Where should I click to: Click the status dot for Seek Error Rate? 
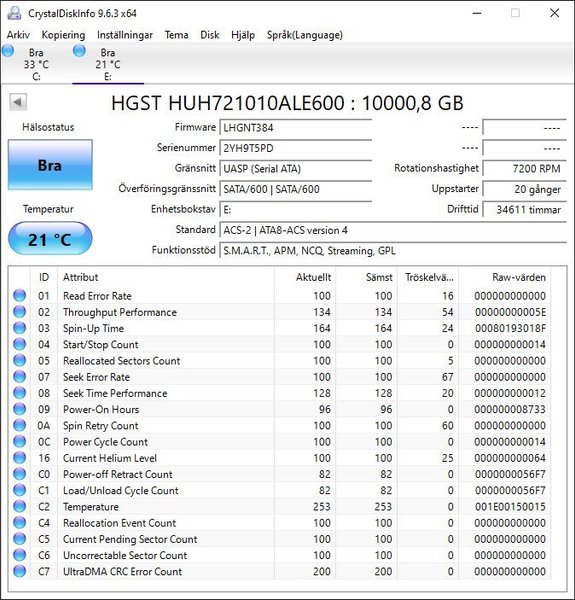point(20,377)
